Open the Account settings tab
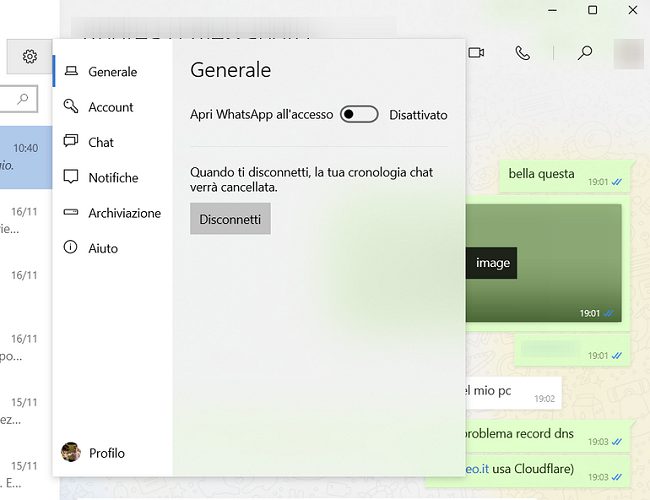This screenshot has width=650, height=500. (x=112, y=107)
